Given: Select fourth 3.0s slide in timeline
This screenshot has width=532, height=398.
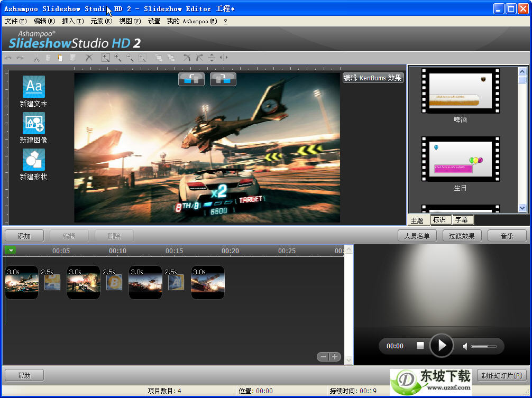Looking at the screenshot, I should [x=208, y=282].
